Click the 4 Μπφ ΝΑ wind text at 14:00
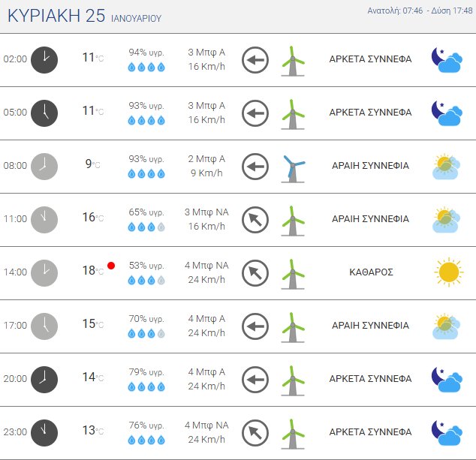Viewport: 476px width, 460px height. 206,265
